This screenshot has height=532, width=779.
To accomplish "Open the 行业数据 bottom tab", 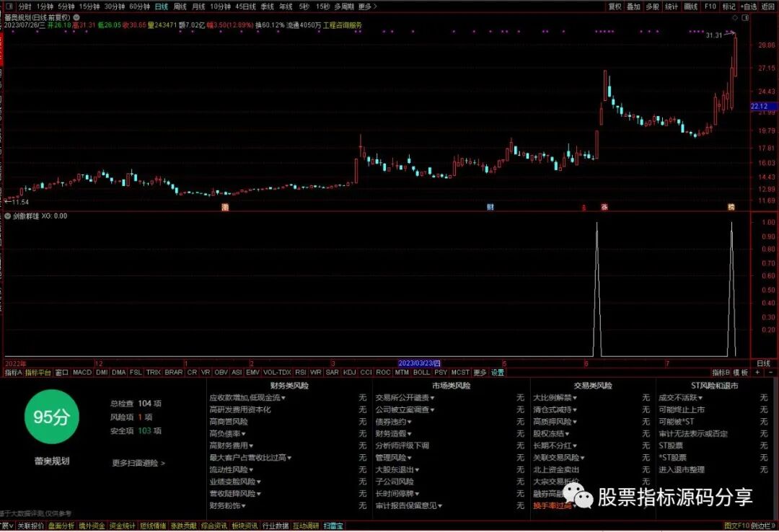I will pos(276,526).
